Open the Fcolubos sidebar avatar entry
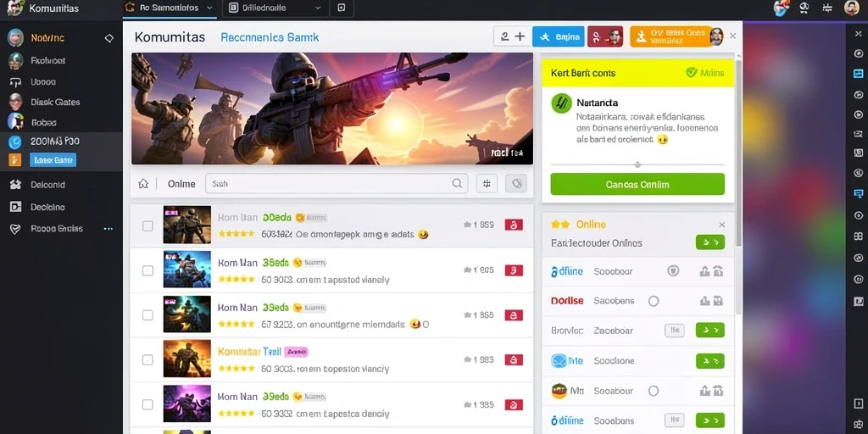This screenshot has height=434, width=868. point(15,60)
